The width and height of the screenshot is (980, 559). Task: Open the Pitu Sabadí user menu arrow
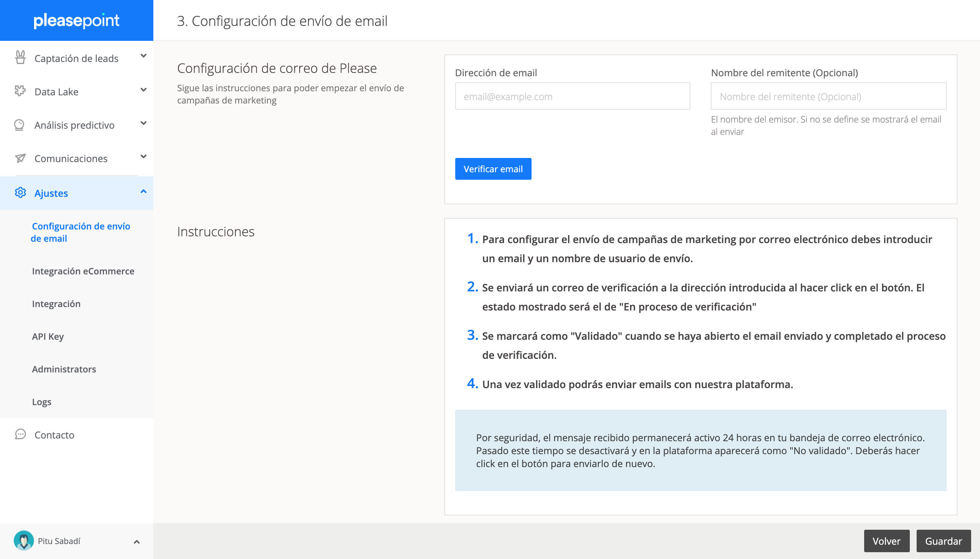tap(136, 542)
